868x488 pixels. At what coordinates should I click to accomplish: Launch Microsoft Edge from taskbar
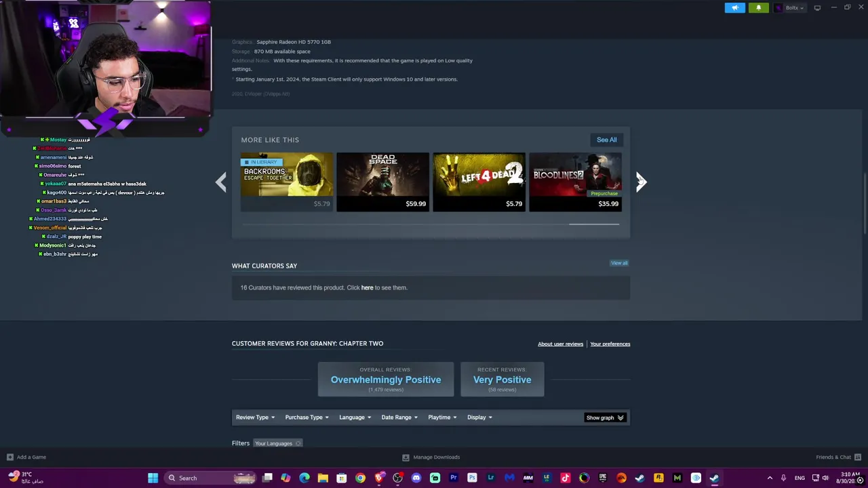tap(304, 478)
